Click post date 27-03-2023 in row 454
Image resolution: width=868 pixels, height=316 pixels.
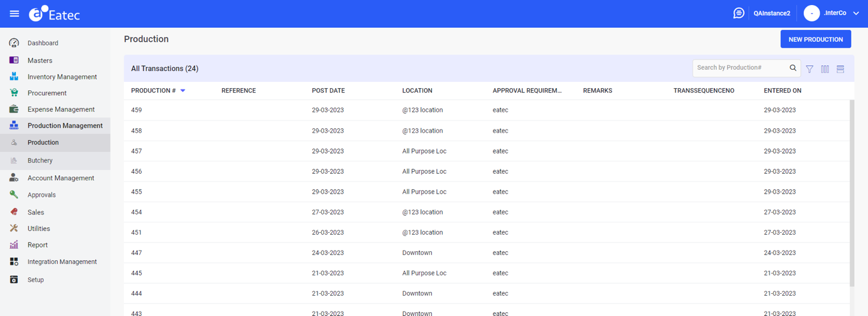(328, 212)
